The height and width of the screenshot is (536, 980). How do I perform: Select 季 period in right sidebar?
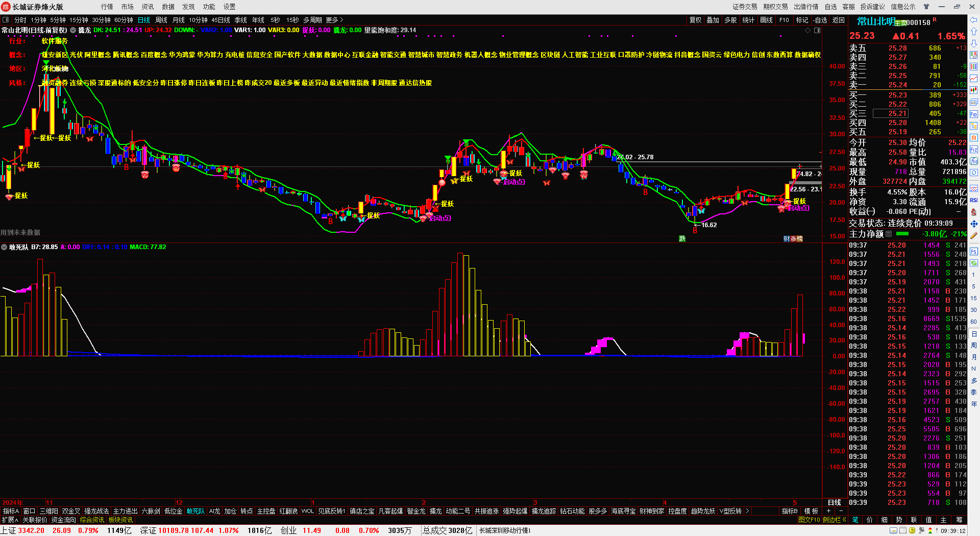974,392
